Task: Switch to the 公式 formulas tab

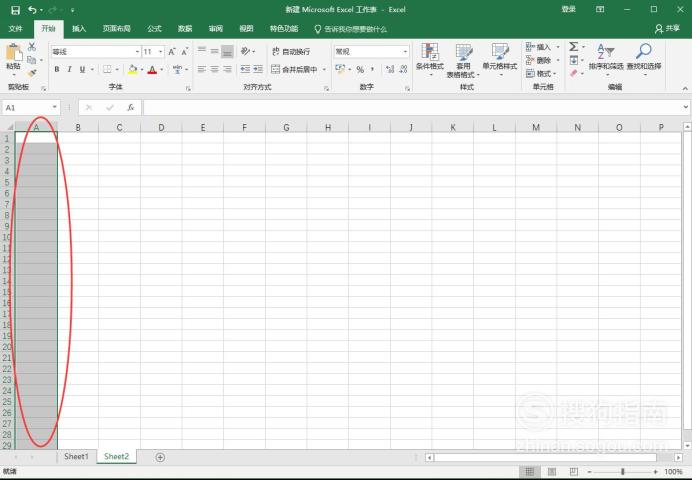Action: pyautogui.click(x=154, y=29)
